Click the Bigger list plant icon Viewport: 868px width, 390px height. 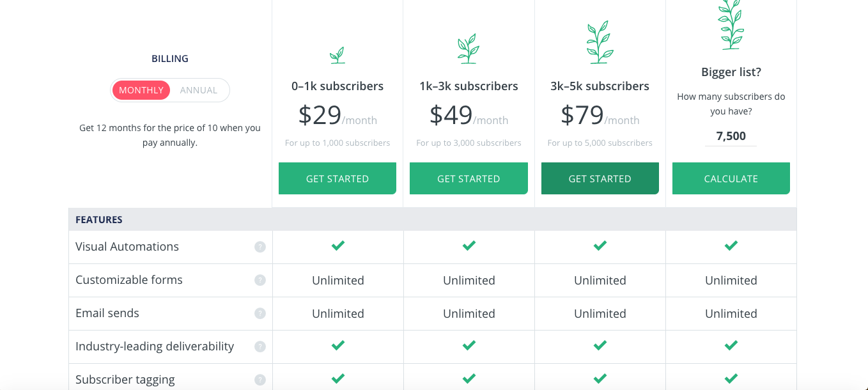(x=731, y=26)
